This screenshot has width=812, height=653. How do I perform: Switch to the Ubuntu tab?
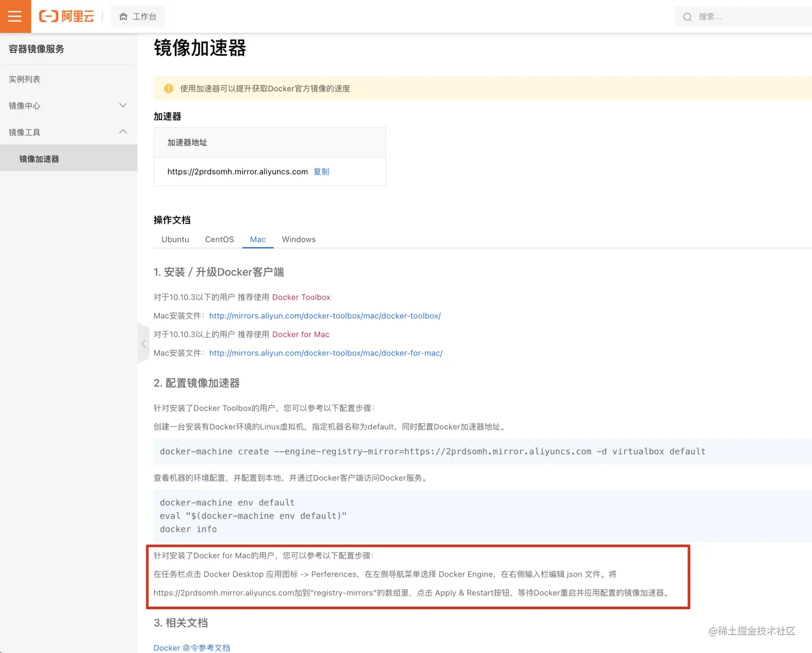tap(175, 239)
